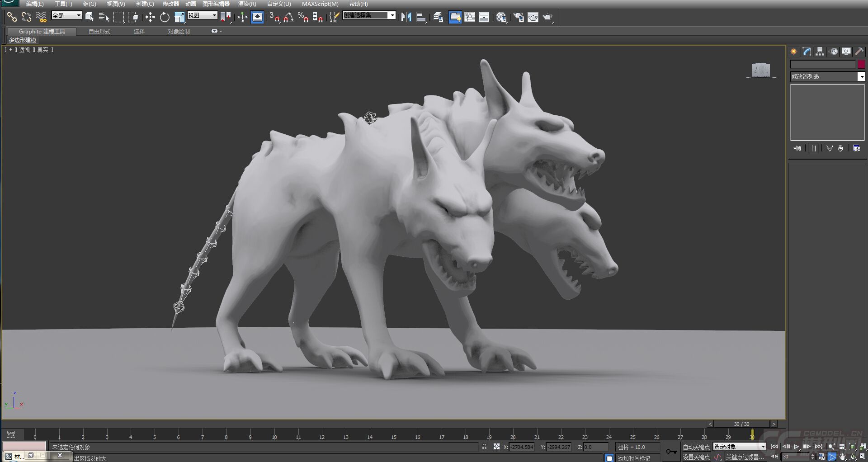Click the Rectangular Selection Region icon

pyautogui.click(x=118, y=17)
